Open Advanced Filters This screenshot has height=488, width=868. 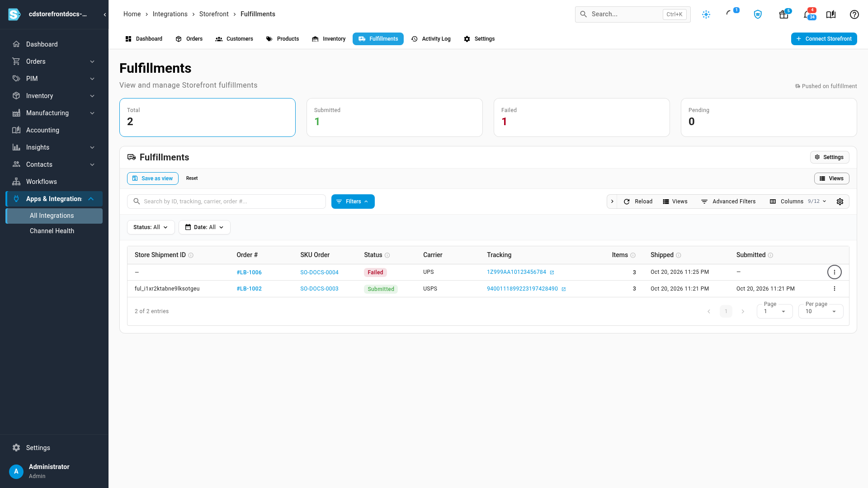pyautogui.click(x=728, y=202)
